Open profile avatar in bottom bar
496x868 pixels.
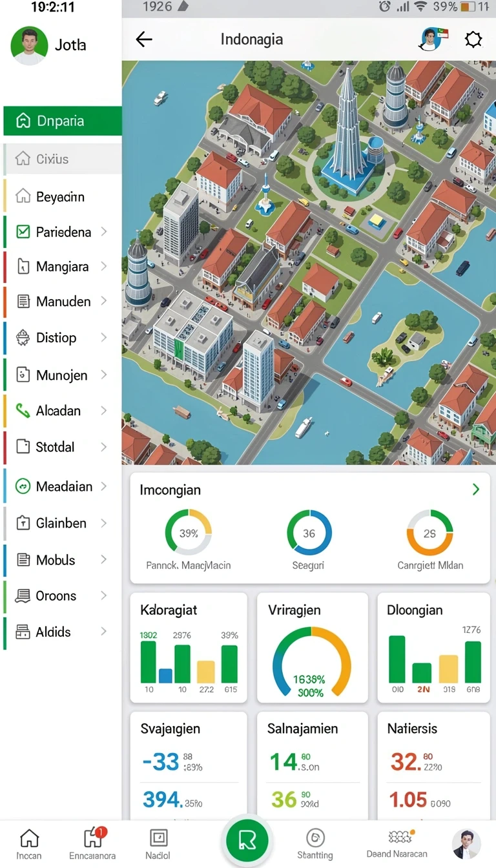point(466,843)
